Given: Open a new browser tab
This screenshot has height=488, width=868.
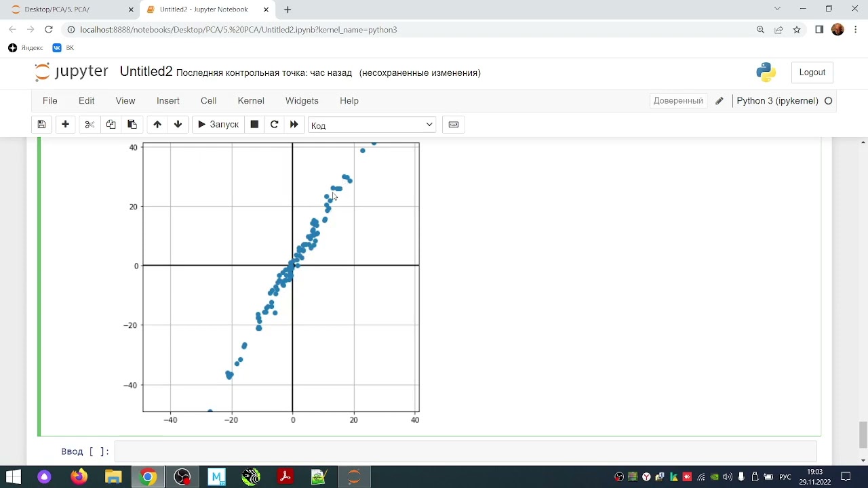Looking at the screenshot, I should 288,9.
